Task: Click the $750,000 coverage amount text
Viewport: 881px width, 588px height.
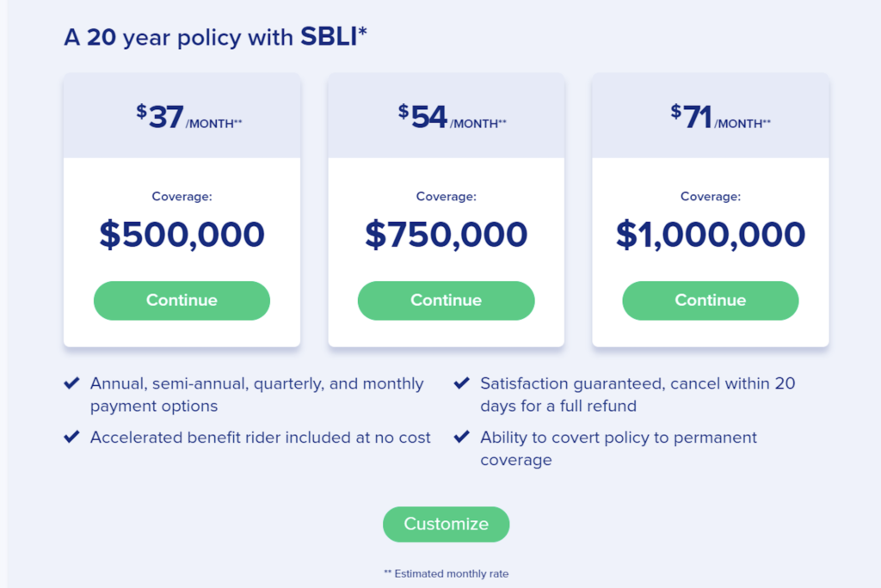Action: click(x=446, y=233)
